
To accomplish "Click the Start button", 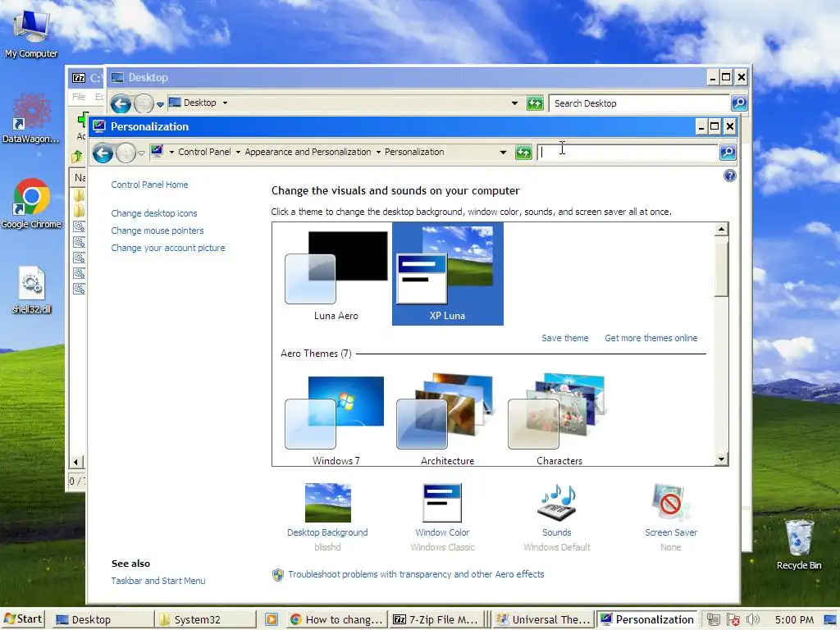I will point(22,619).
